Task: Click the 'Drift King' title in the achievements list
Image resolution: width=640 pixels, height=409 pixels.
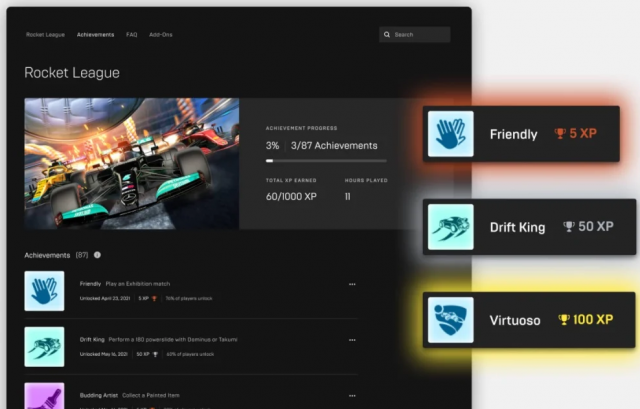Action: pyautogui.click(x=92, y=340)
